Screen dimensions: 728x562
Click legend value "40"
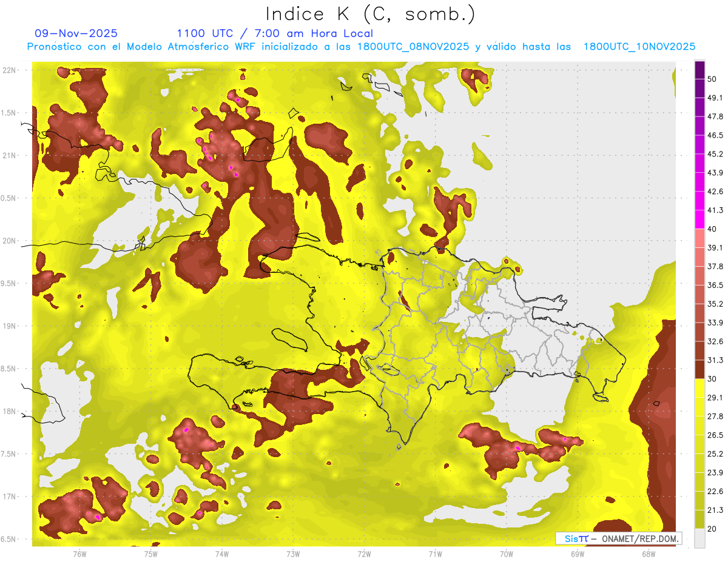pos(712,229)
